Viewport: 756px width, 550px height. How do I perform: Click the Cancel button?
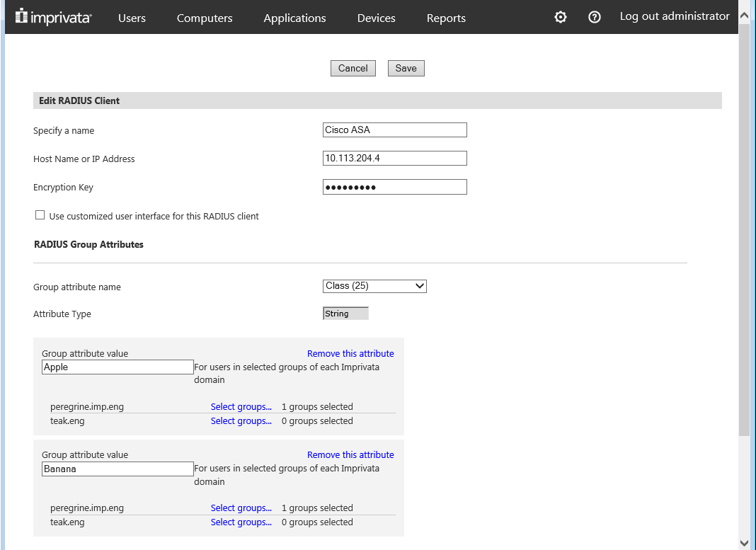pyautogui.click(x=353, y=68)
